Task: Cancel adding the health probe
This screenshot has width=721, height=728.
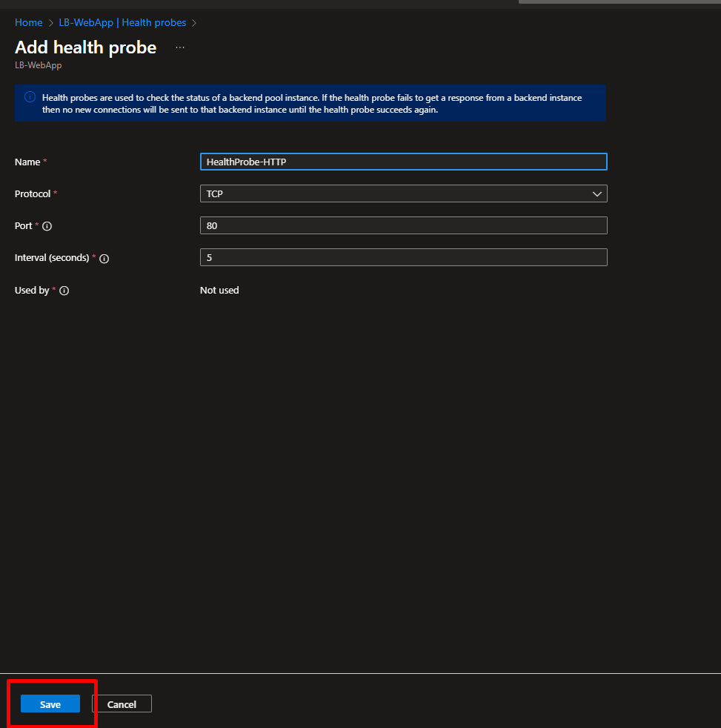Action: pyautogui.click(x=122, y=704)
